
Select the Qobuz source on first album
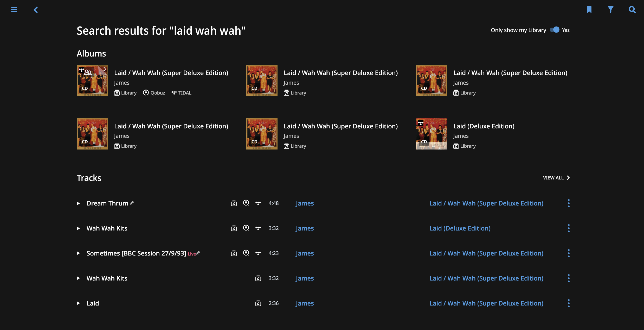(x=154, y=93)
